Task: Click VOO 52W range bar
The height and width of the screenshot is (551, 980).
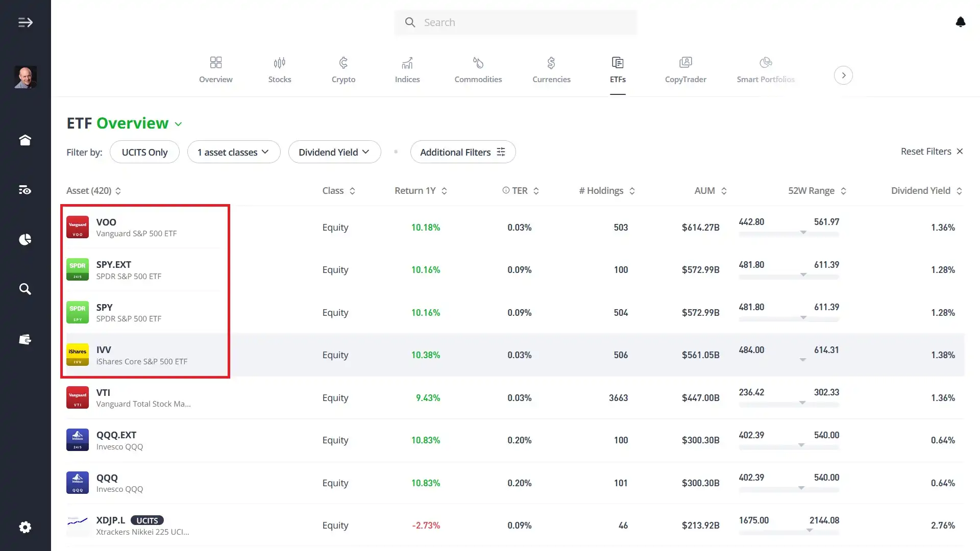Action: click(x=789, y=234)
